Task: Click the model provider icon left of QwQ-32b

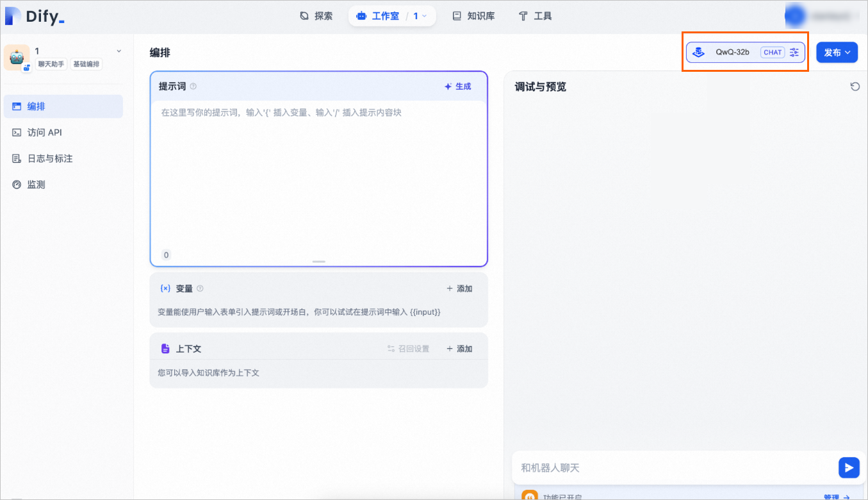Action: tap(698, 52)
